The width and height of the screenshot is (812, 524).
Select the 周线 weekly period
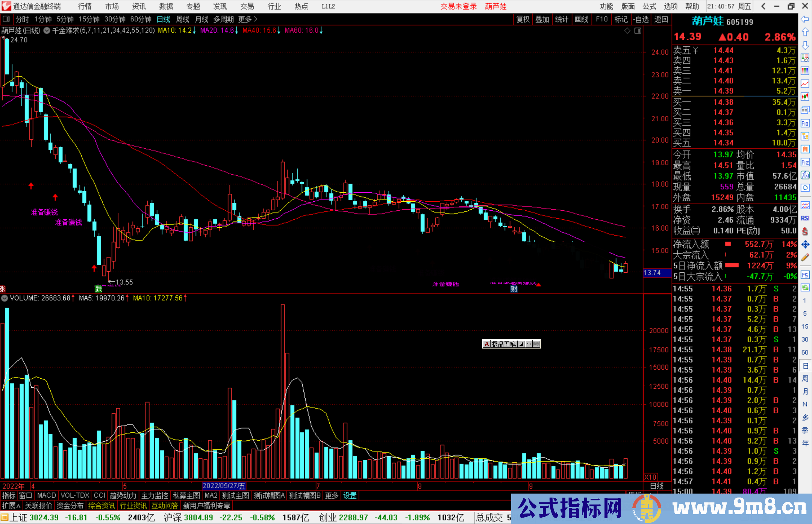pyautogui.click(x=183, y=19)
